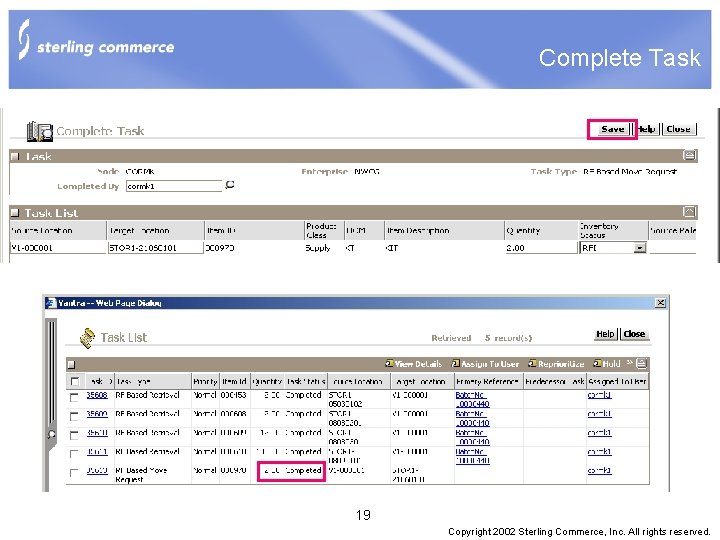
Task: Open first row assigned user link
Action: 599,395
